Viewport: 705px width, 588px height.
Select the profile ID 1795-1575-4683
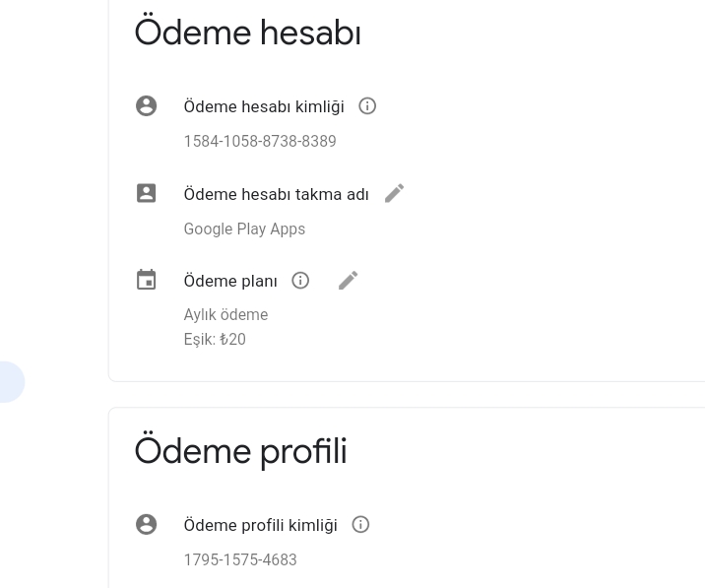coord(240,559)
